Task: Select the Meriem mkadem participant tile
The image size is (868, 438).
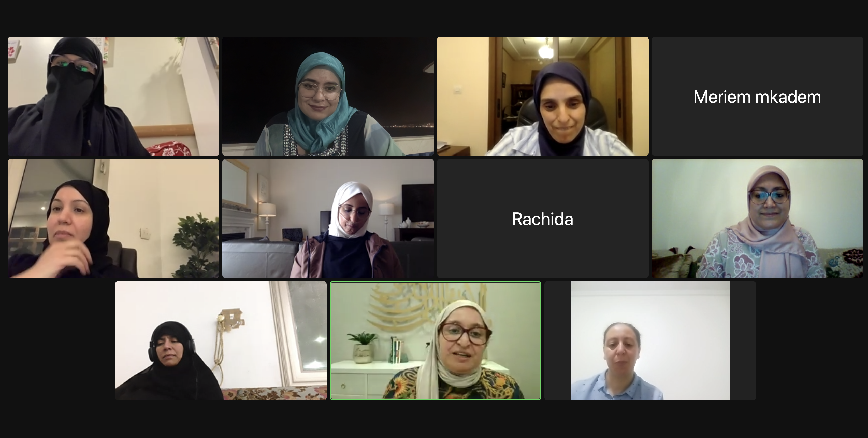Action: click(x=757, y=96)
